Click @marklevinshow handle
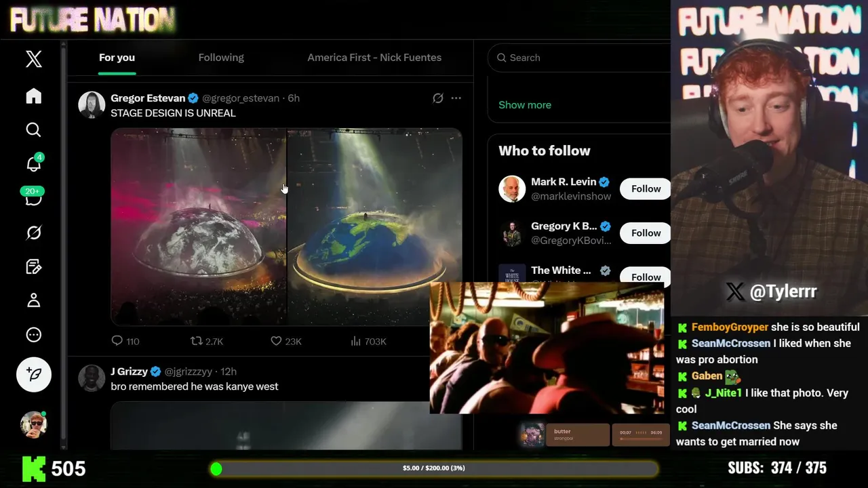The image size is (868, 488). pyautogui.click(x=571, y=197)
